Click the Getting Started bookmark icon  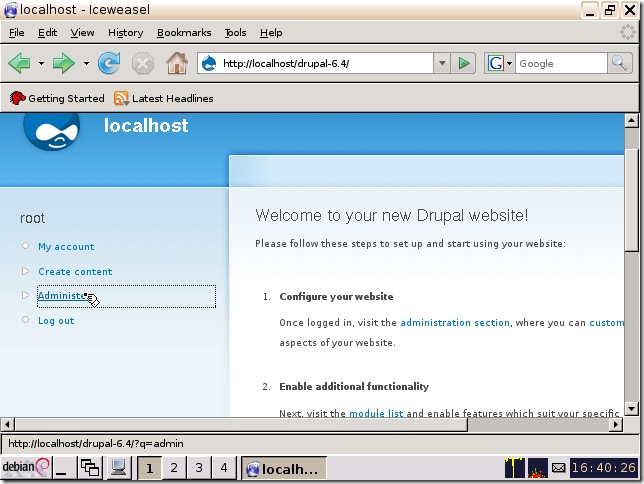coord(17,98)
